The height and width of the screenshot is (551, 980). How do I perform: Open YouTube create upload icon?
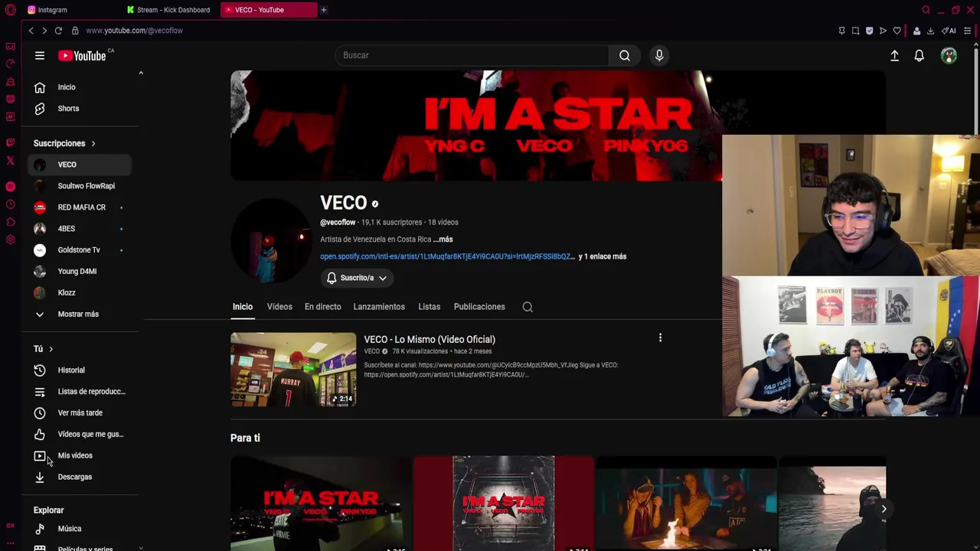pos(894,55)
